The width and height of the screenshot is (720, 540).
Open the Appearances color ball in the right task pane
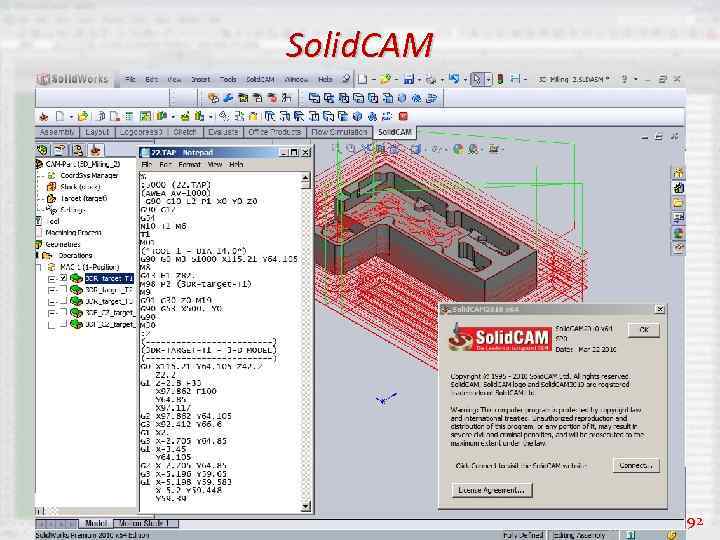pyautogui.click(x=678, y=233)
